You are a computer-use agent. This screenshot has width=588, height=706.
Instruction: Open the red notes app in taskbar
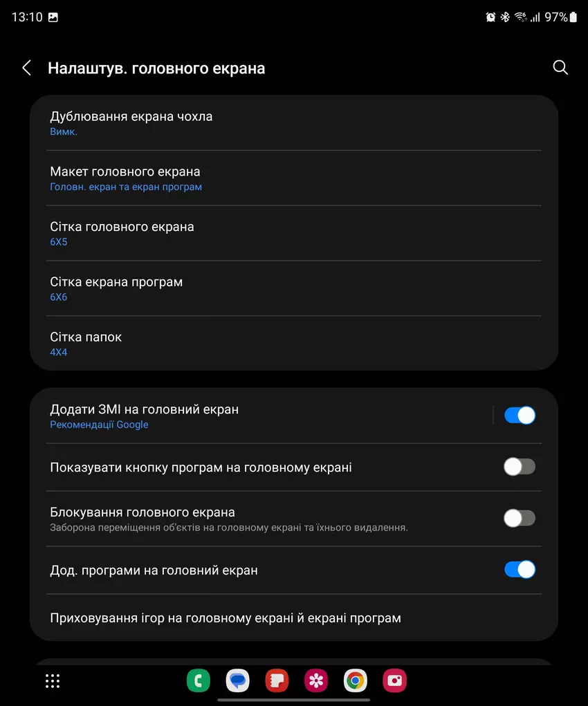(277, 681)
